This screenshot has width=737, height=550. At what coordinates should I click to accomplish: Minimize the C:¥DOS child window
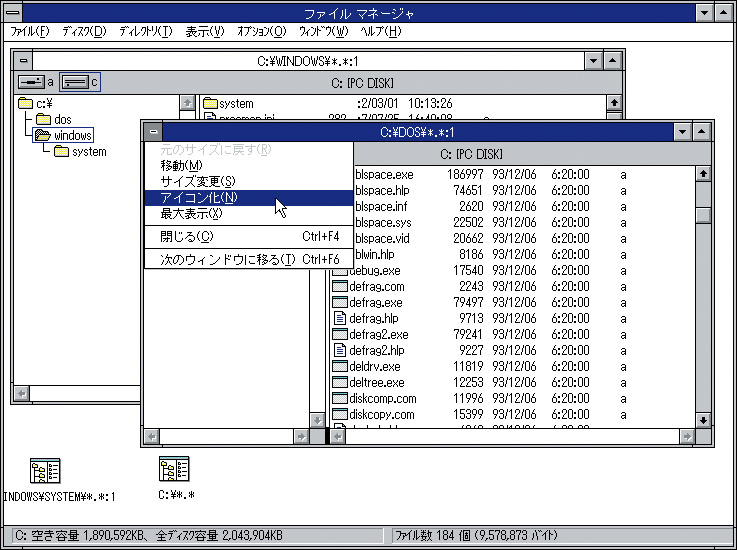click(x=682, y=132)
